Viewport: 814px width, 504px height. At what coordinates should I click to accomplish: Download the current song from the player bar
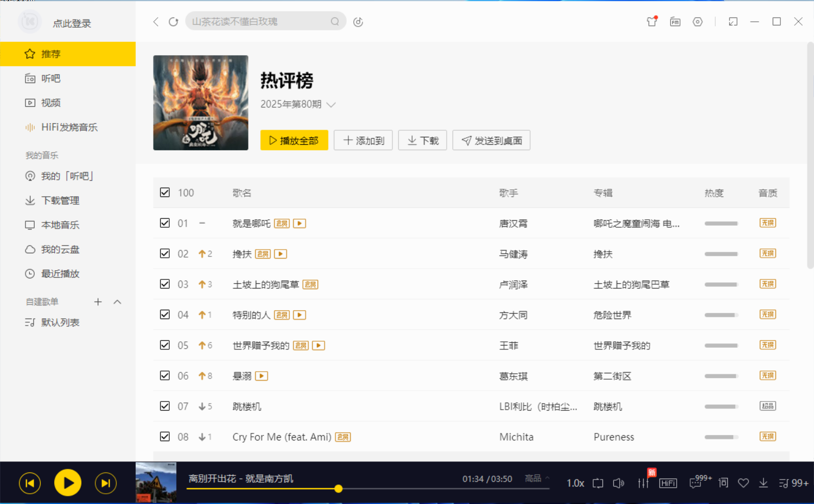(764, 483)
